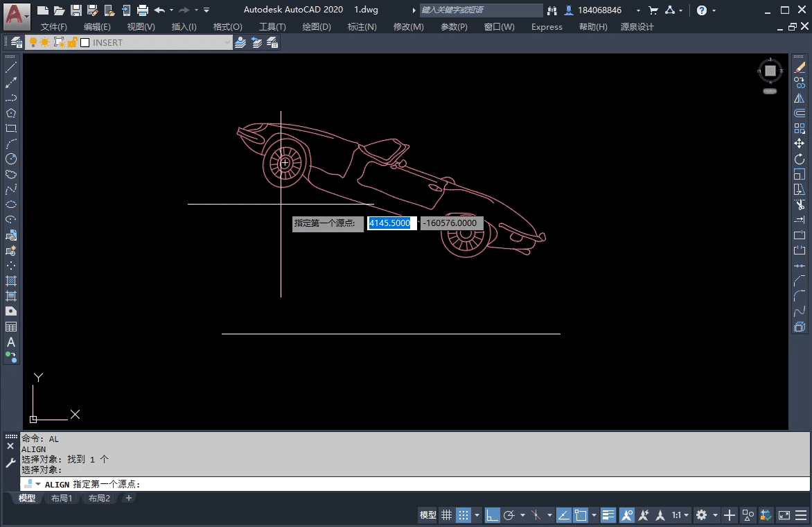Select the multiline Text tool

pos(11,342)
